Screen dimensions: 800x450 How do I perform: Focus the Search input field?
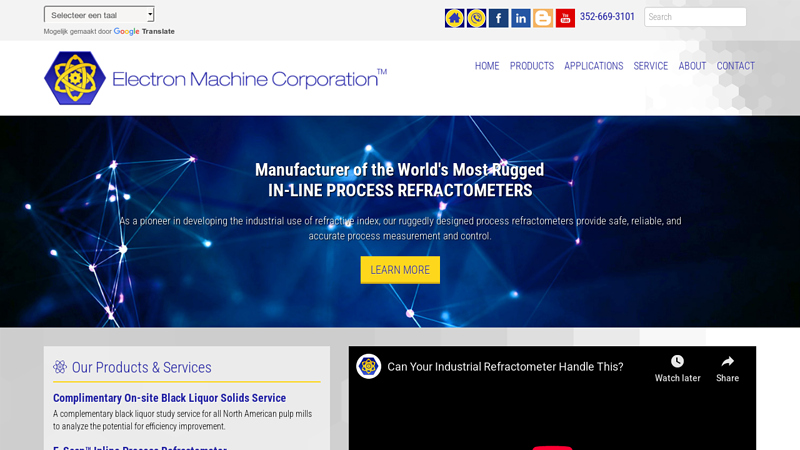pyautogui.click(x=695, y=17)
